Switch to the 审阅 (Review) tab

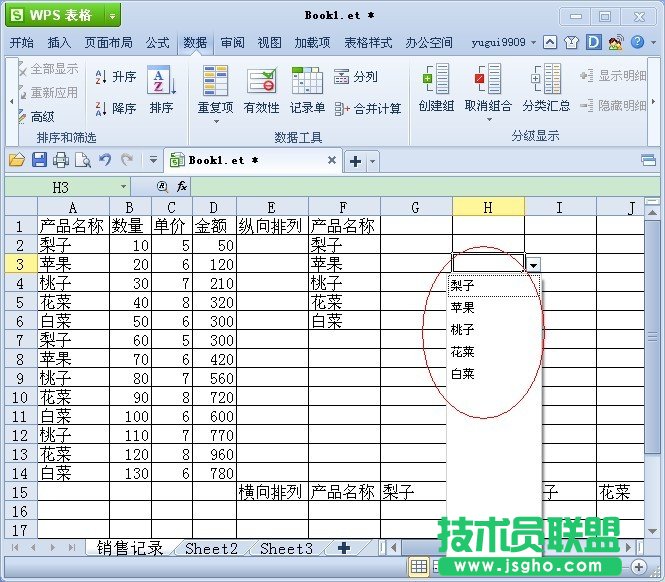[x=232, y=42]
